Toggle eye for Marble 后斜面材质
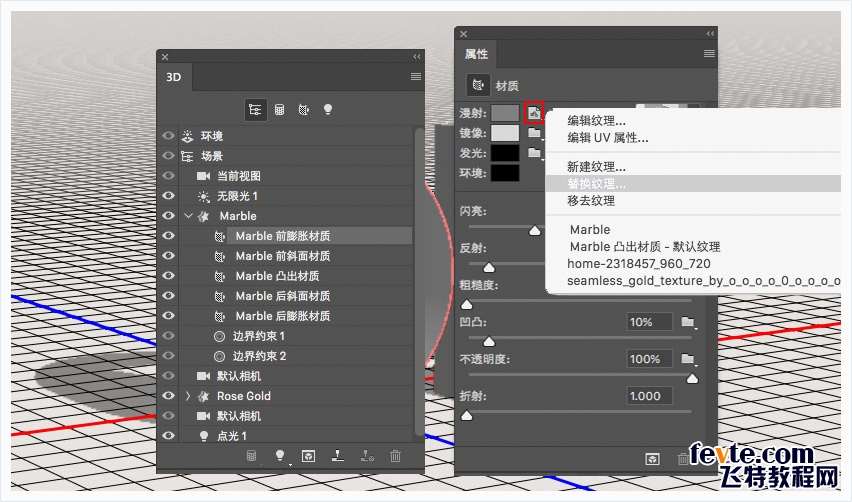Viewport: 852px width, 502px height. click(x=168, y=296)
